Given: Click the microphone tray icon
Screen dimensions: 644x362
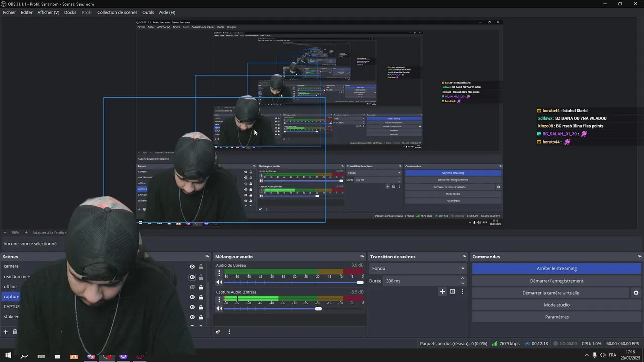Looking at the screenshot, I should click(x=595, y=355).
